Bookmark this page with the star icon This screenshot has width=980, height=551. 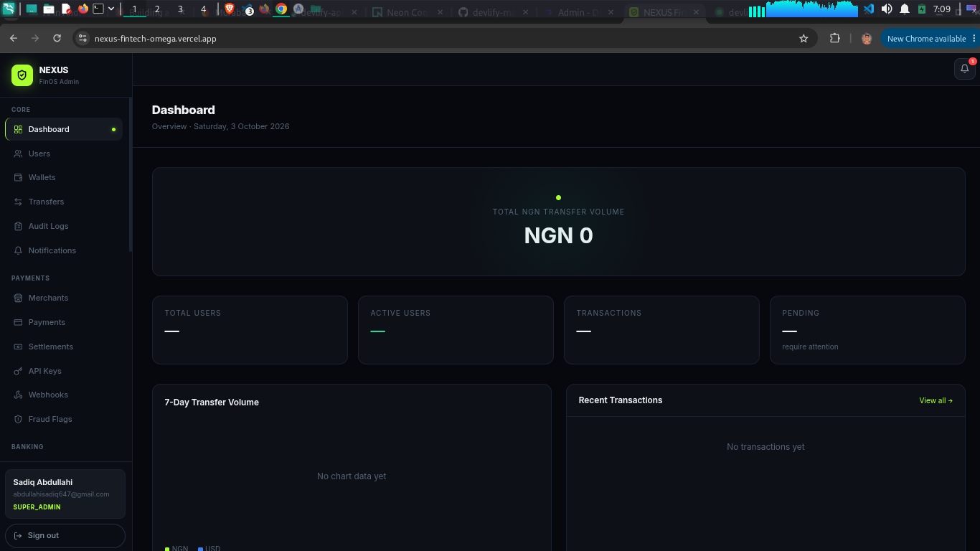(x=804, y=38)
